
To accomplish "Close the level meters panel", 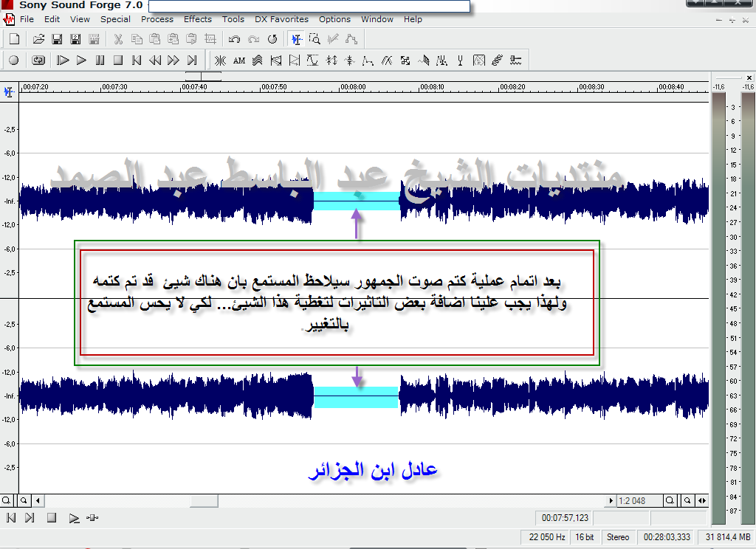I will [749, 77].
